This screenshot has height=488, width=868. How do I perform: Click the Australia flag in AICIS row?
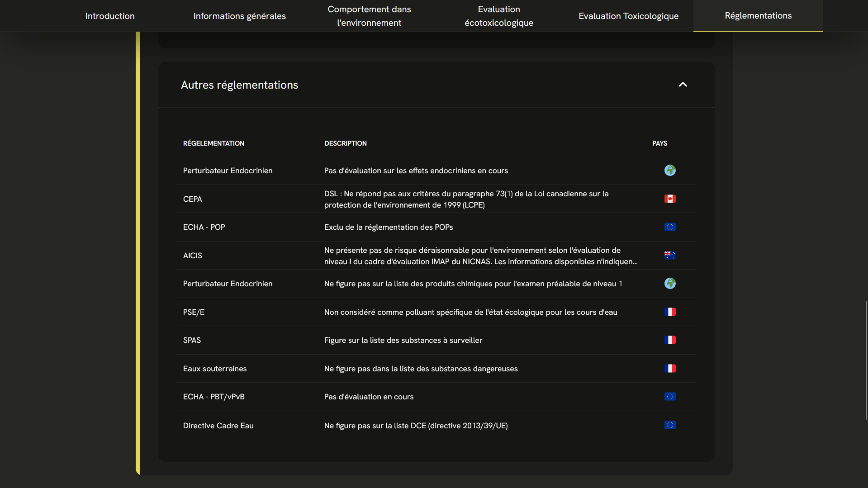click(670, 256)
